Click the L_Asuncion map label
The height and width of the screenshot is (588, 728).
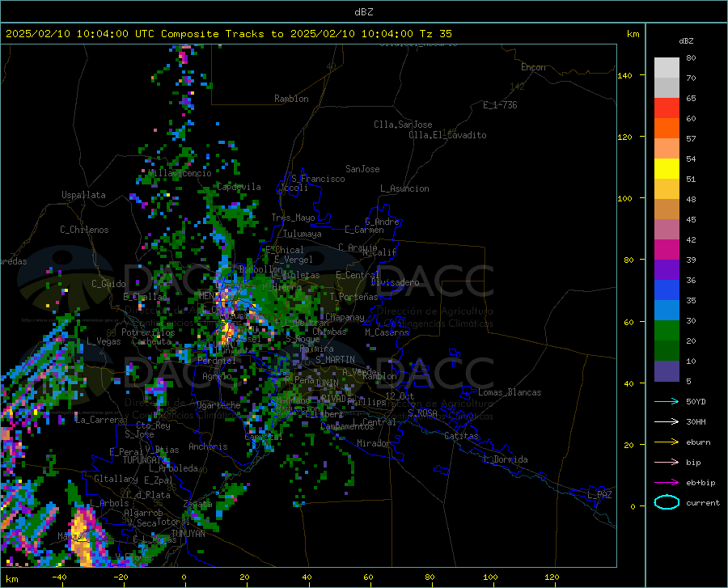404,188
